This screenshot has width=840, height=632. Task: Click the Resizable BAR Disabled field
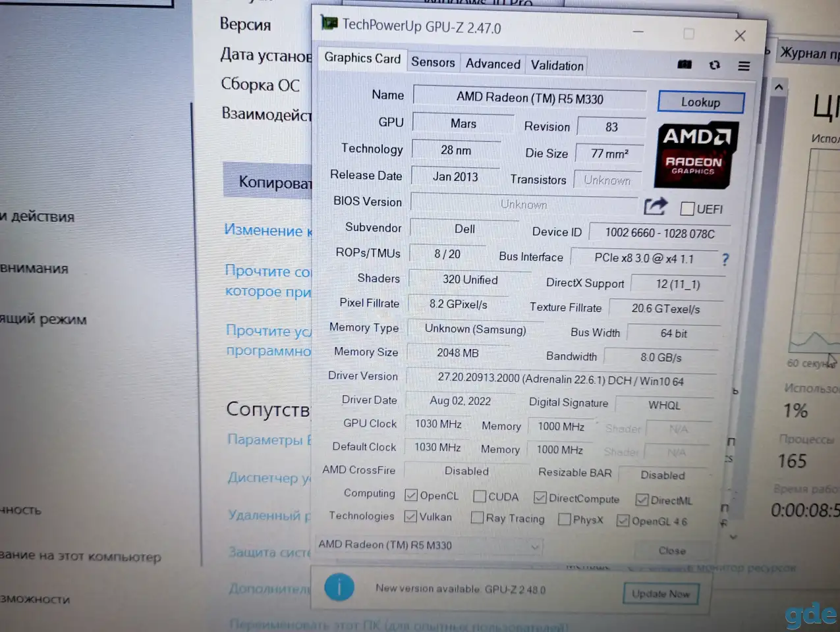662,475
